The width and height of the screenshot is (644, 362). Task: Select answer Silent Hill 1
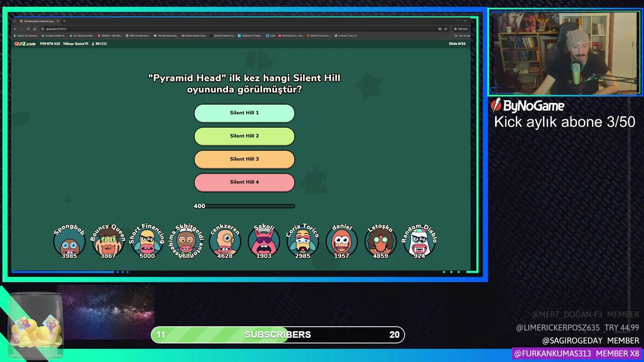pos(244,113)
